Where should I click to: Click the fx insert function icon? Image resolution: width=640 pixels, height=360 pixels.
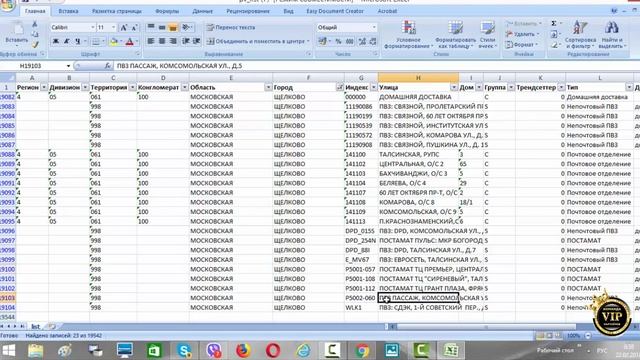coord(108,66)
